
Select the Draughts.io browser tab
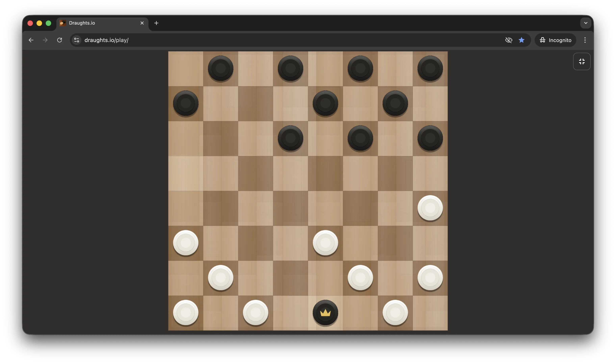(98, 23)
